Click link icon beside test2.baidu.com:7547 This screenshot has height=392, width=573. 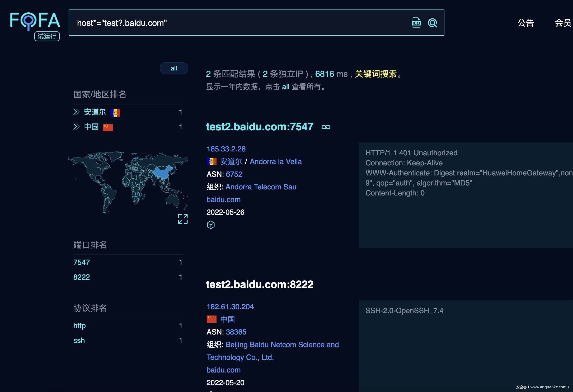tap(326, 127)
